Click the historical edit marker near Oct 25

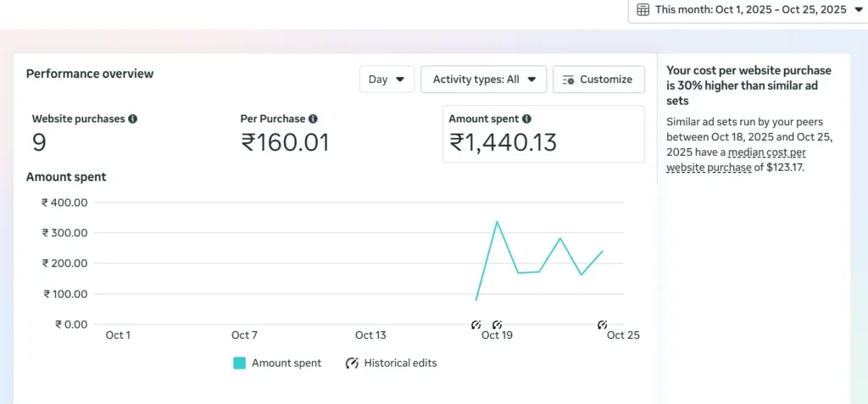(x=602, y=324)
